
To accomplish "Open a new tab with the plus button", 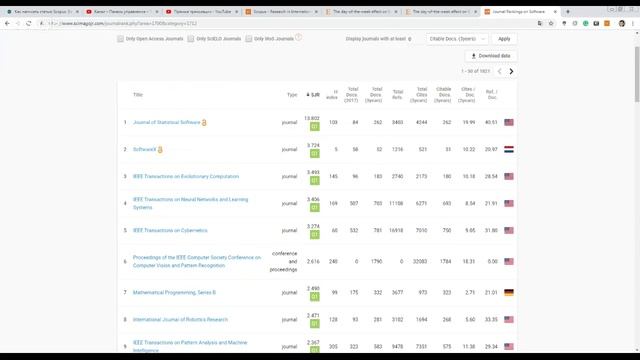I will (567, 12).
